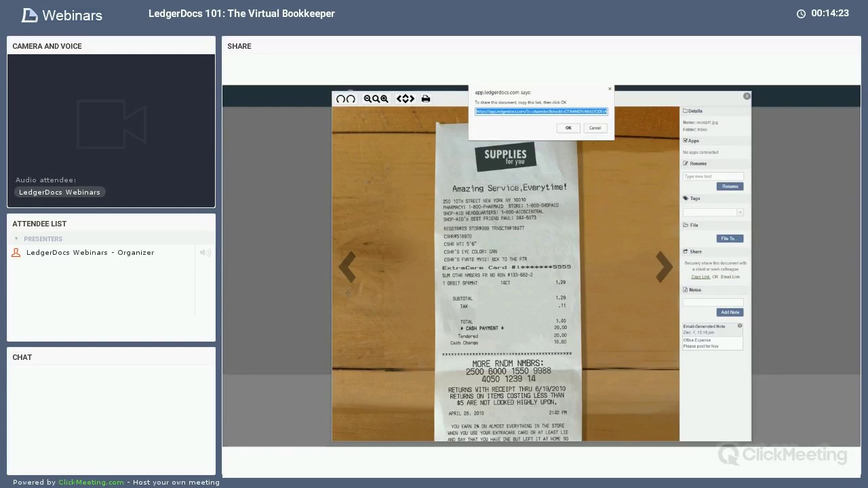Collapse the Presenters group in attendee list
Image resolution: width=868 pixels, height=488 pixels.
pos(16,239)
